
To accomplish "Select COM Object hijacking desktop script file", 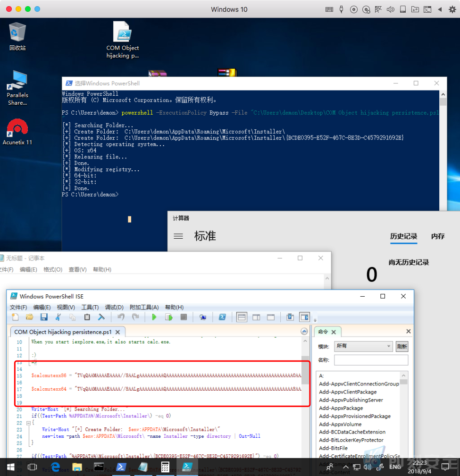I will click(x=122, y=40).
